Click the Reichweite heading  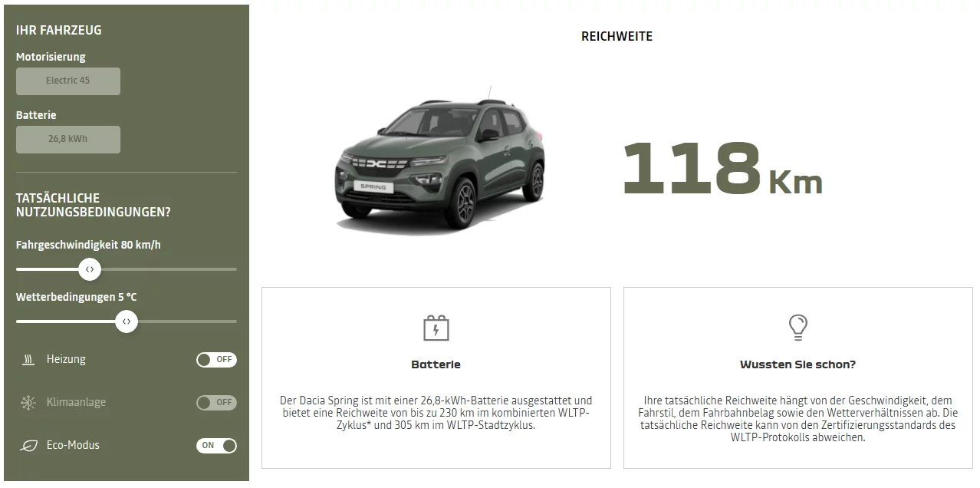coord(617,36)
